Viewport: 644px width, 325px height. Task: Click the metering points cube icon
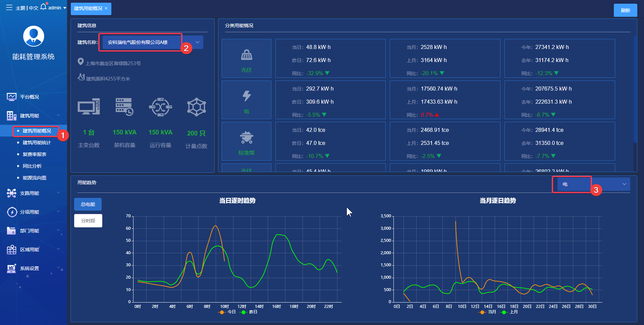(x=196, y=107)
